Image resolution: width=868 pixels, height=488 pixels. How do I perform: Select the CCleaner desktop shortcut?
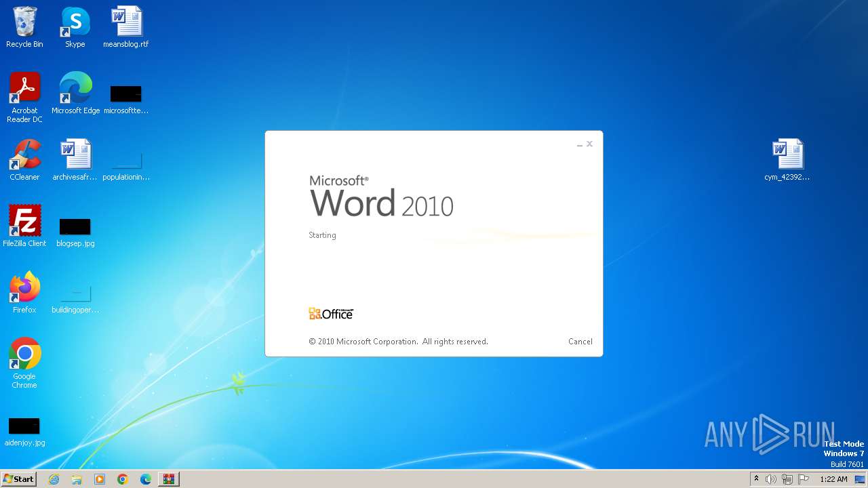coord(24,161)
